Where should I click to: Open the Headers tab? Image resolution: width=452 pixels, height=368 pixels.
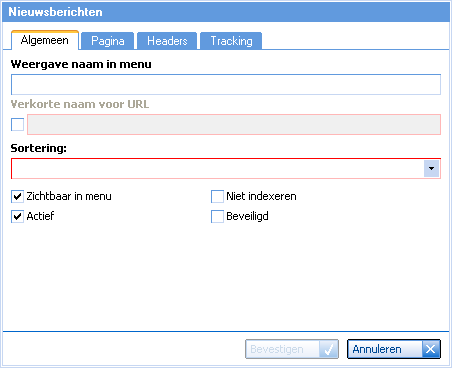pos(167,41)
